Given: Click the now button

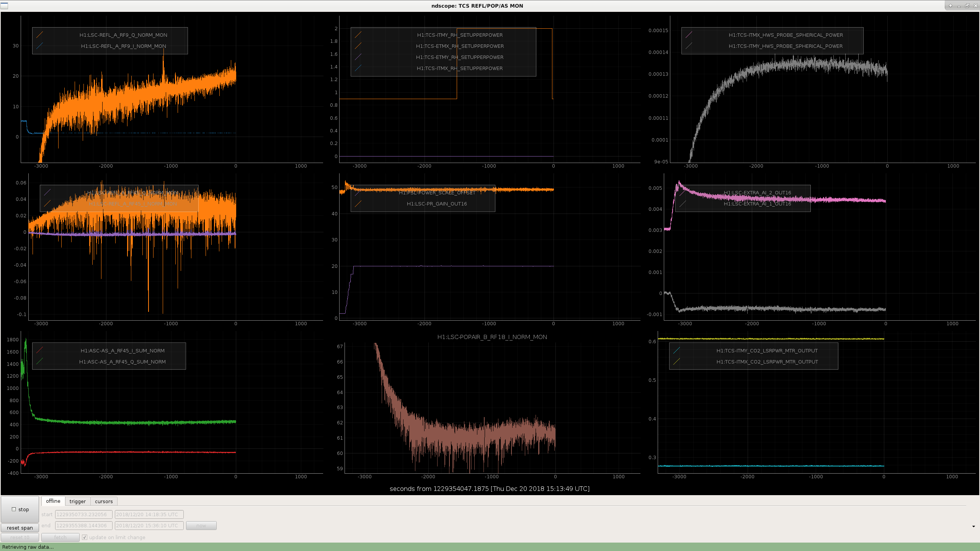Looking at the screenshot, I should [x=201, y=525].
